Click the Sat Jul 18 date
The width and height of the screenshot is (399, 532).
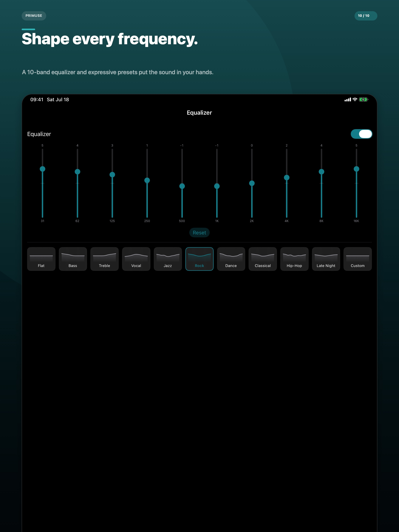coord(58,100)
